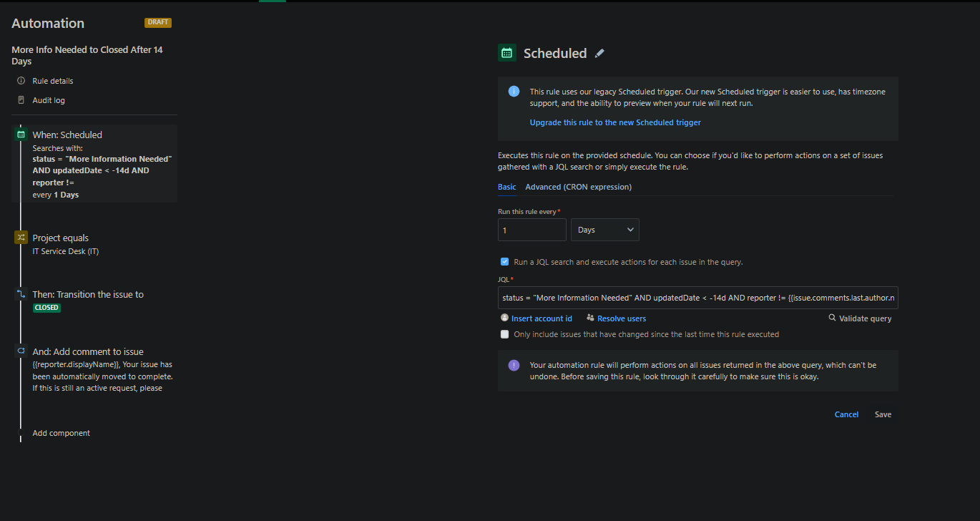Click the Cancel button
The image size is (980, 521).
click(846, 414)
